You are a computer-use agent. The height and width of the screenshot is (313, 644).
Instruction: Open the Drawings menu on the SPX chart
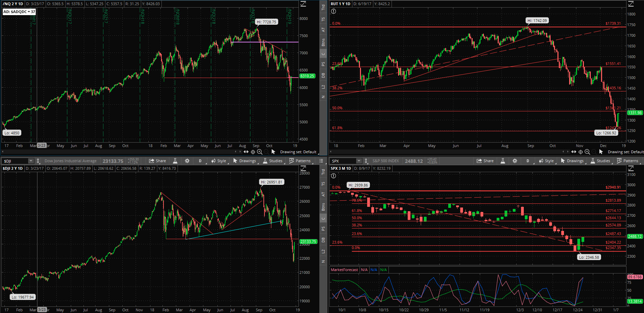click(x=572, y=161)
